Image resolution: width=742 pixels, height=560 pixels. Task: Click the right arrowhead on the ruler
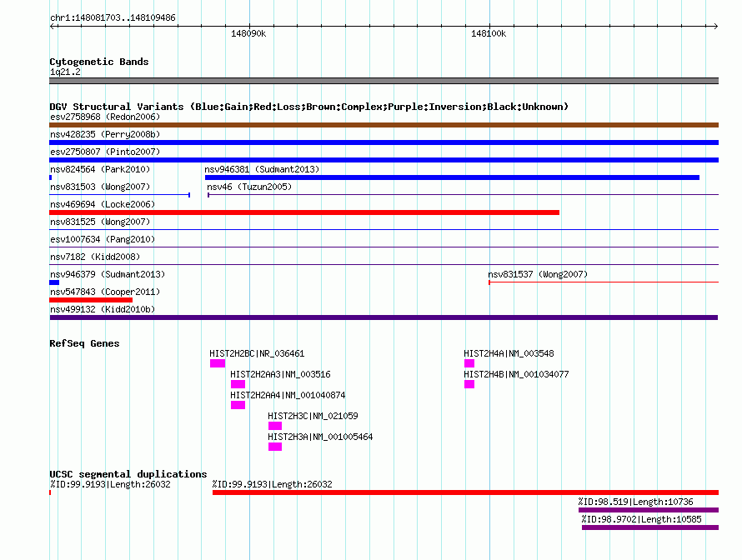pos(715,26)
